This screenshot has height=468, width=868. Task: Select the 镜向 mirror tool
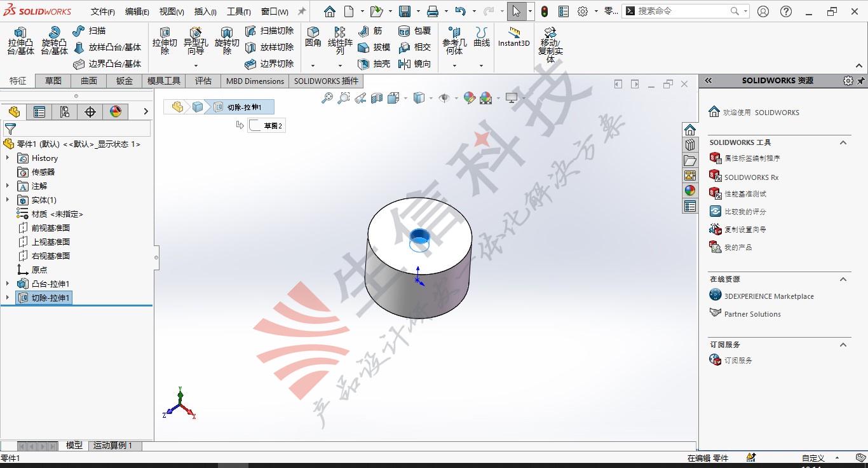pos(414,64)
